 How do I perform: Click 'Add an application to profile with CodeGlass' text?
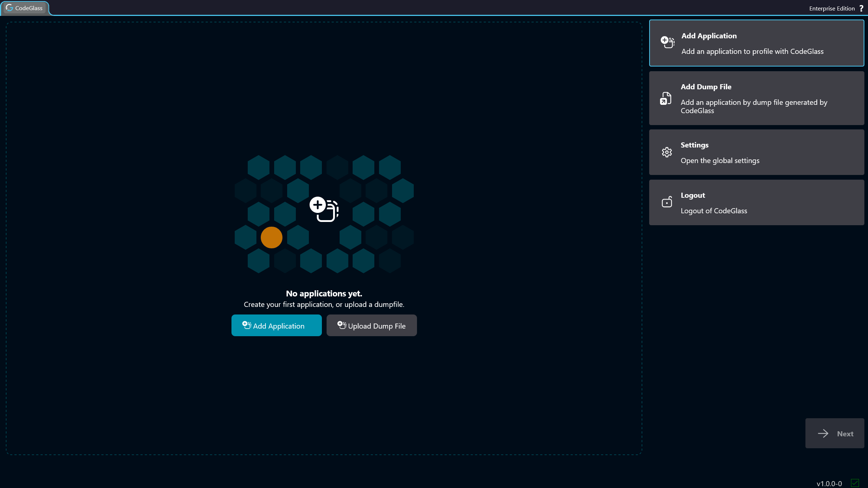pos(753,51)
